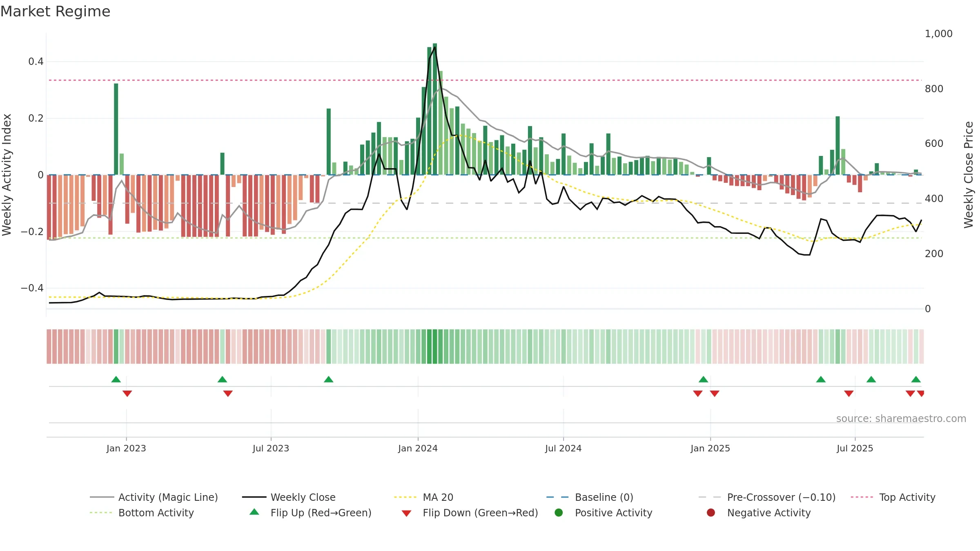Click the source: sharemaestro.com text
Image resolution: width=980 pixels, height=551 pixels.
point(901,418)
